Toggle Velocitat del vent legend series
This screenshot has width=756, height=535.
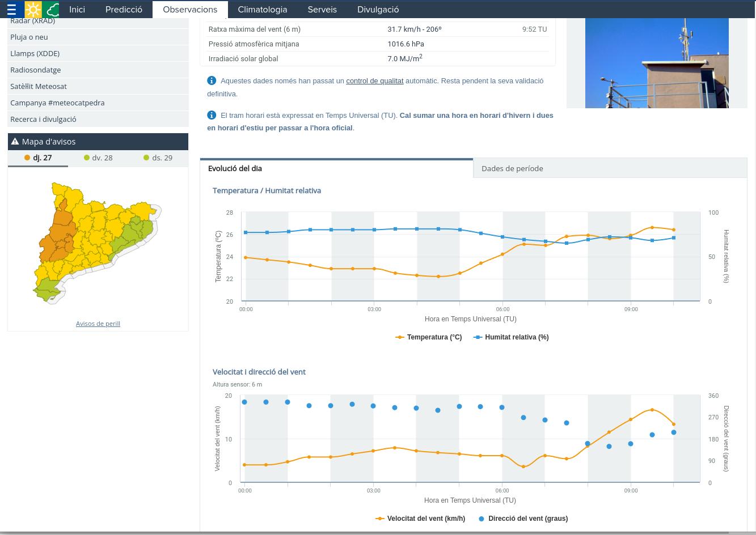pyautogui.click(x=420, y=519)
